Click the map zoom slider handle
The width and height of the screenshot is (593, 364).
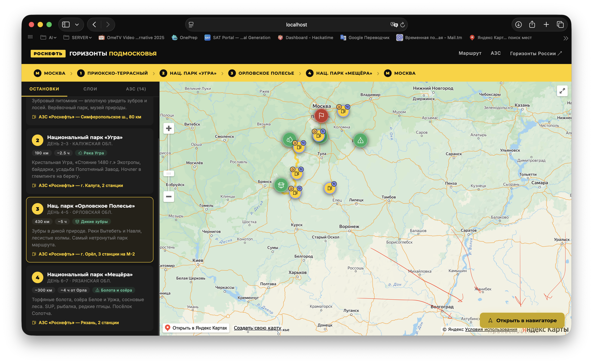169,173
